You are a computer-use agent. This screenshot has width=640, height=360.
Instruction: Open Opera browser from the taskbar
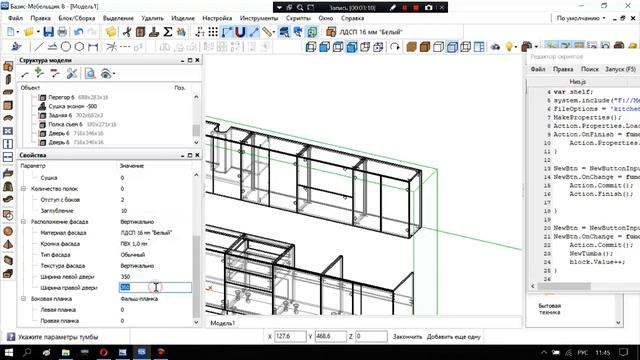click(103, 352)
